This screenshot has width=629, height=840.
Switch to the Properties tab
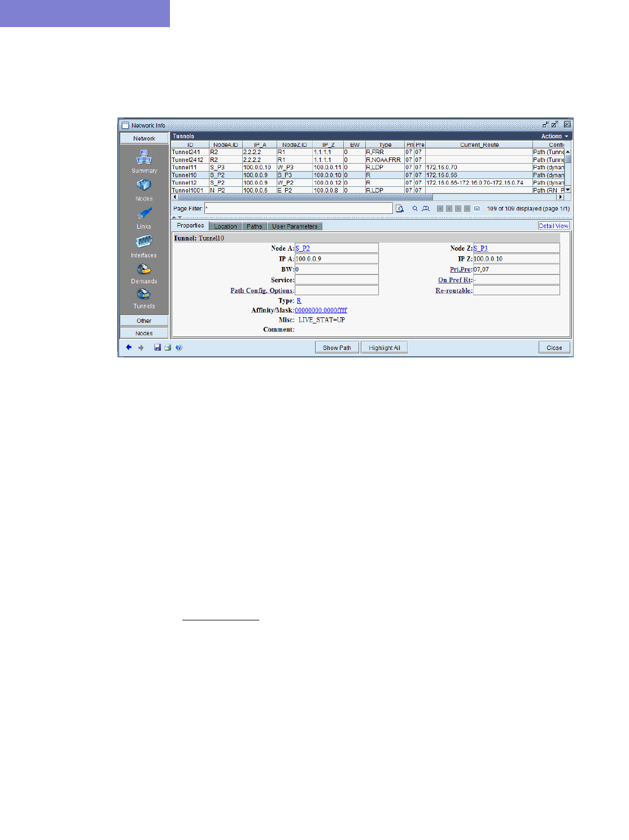[190, 226]
